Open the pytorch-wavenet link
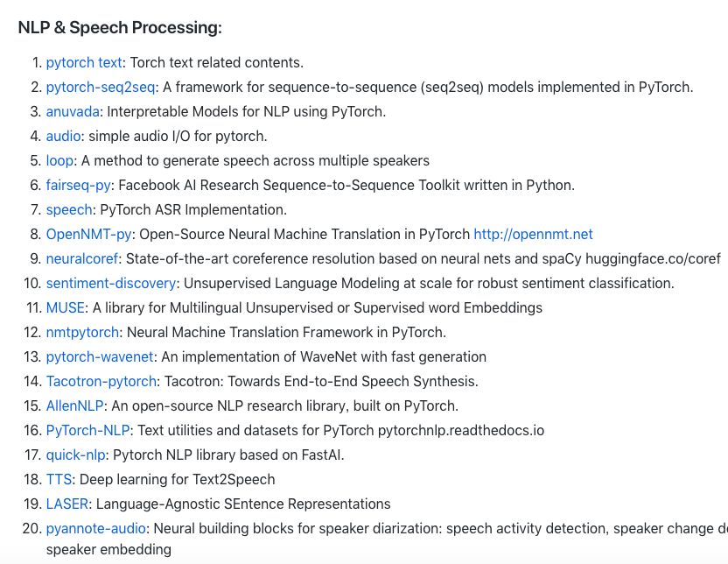Viewport: 728px width, 564px height. pyautogui.click(x=98, y=357)
